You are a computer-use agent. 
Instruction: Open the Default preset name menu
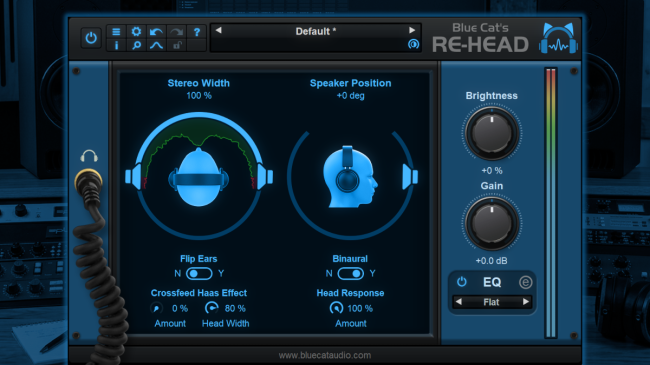pos(315,31)
